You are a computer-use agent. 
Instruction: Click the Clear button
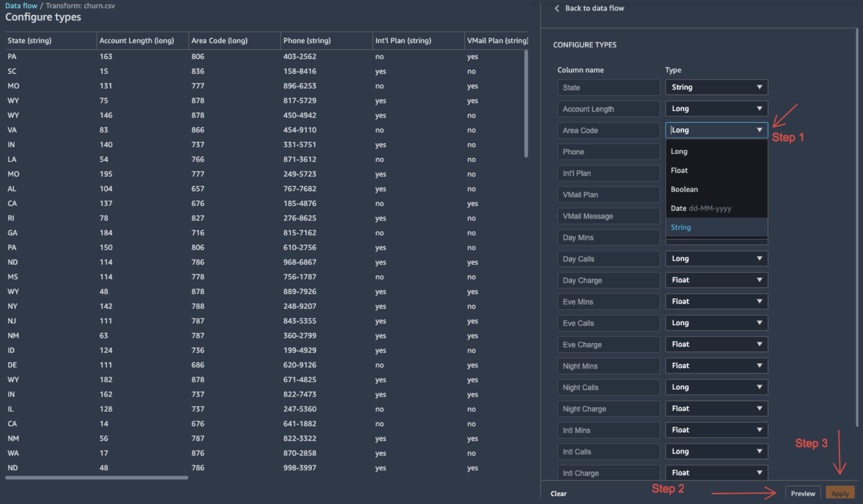(x=558, y=493)
